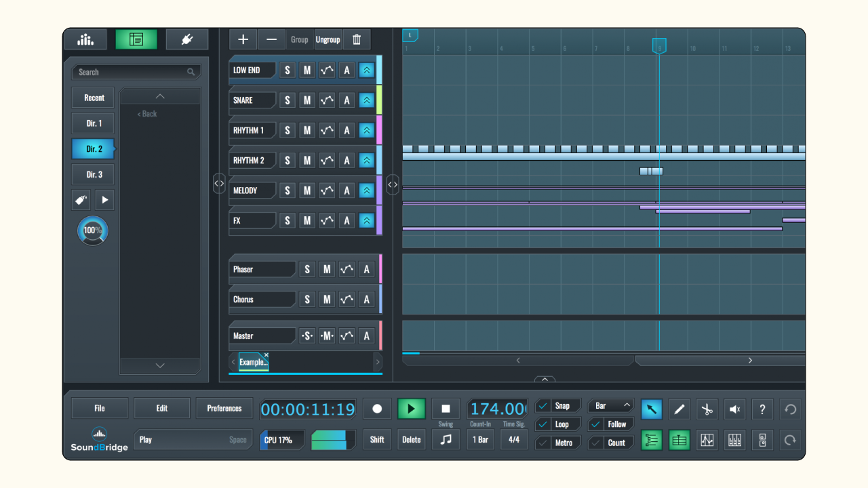This screenshot has height=488, width=868.
Task: Close the Example project tab
Action: coord(267,355)
